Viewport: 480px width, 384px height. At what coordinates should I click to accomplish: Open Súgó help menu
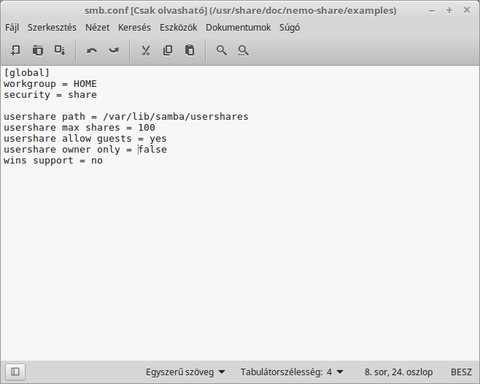point(290,28)
